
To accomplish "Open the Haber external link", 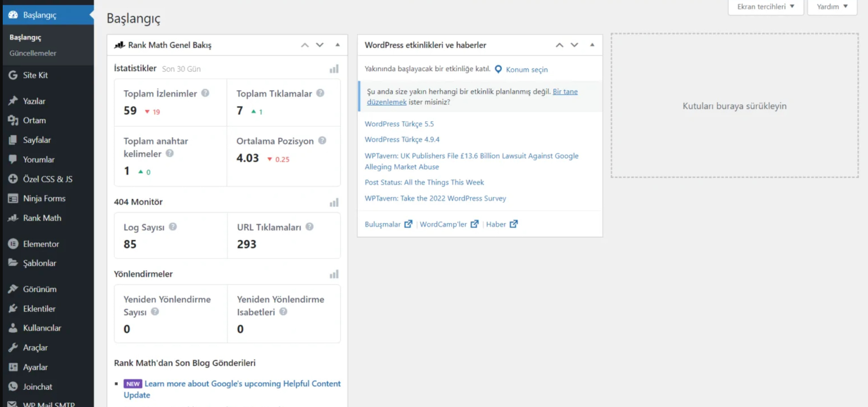I will click(x=501, y=224).
